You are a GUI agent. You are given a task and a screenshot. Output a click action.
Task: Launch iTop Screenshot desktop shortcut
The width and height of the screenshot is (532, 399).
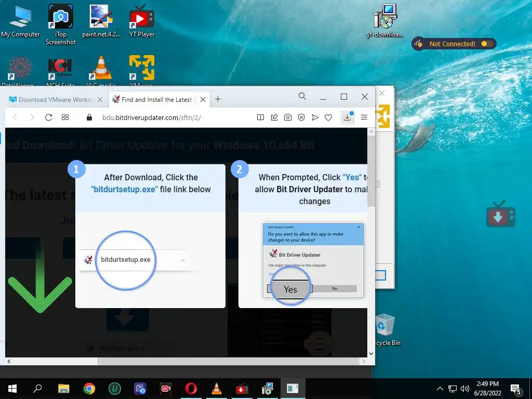click(60, 24)
